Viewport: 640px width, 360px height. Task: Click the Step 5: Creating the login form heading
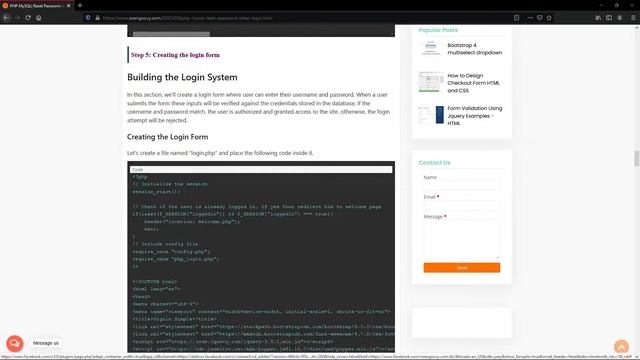pos(176,55)
